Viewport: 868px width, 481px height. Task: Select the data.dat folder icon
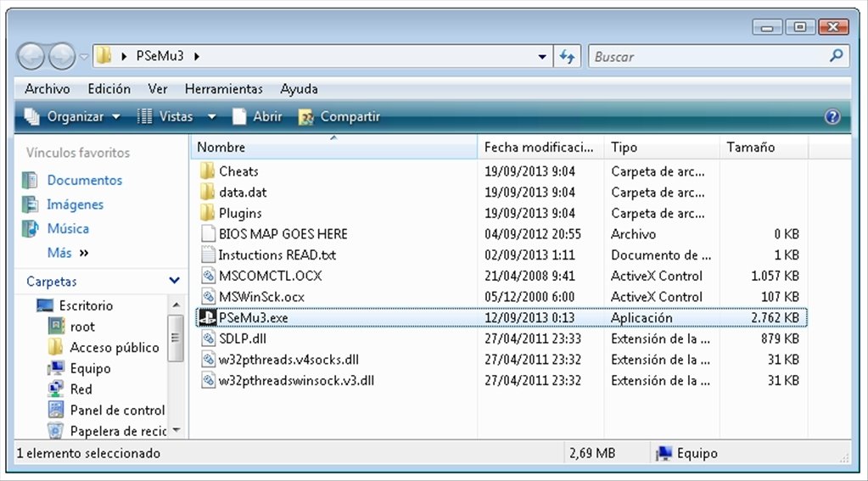click(x=208, y=192)
